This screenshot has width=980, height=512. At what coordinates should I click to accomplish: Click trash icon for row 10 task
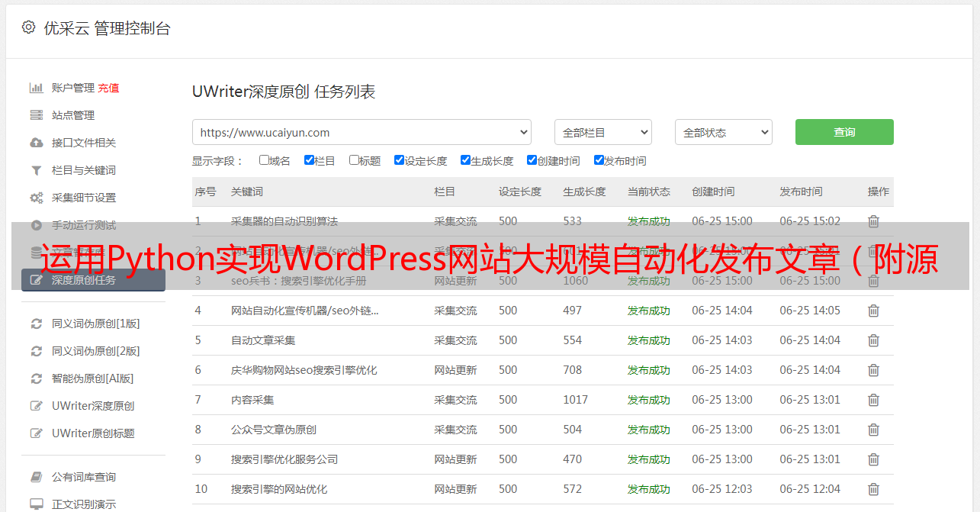tap(873, 489)
